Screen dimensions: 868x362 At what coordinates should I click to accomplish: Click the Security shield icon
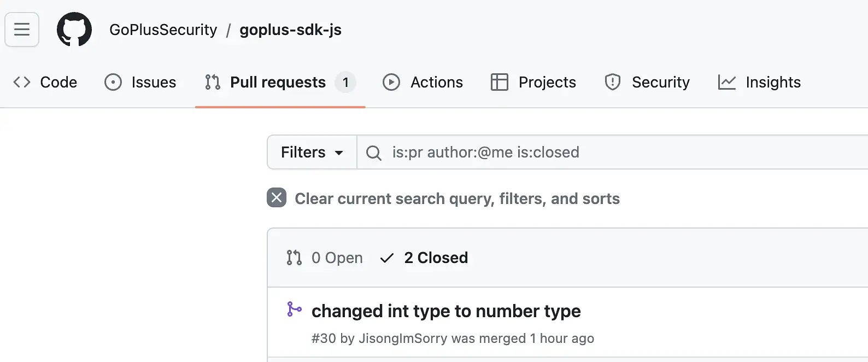point(613,82)
